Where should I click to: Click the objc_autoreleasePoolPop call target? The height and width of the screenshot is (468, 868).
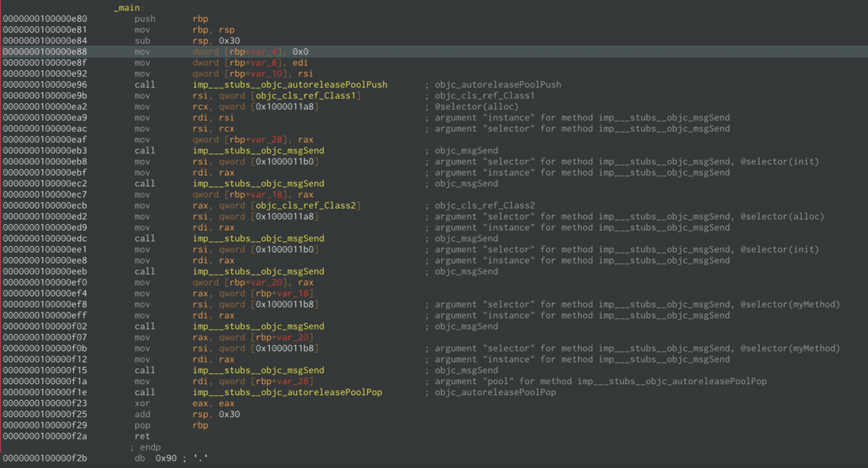click(288, 392)
